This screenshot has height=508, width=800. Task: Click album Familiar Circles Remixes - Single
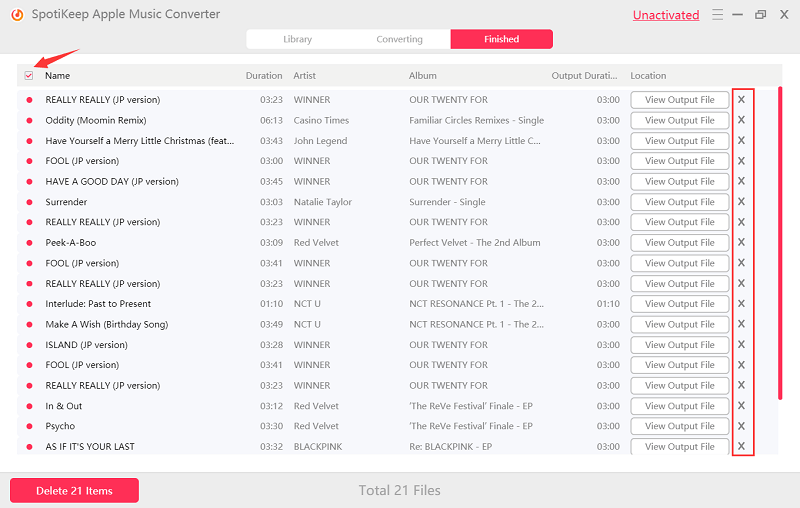[477, 120]
